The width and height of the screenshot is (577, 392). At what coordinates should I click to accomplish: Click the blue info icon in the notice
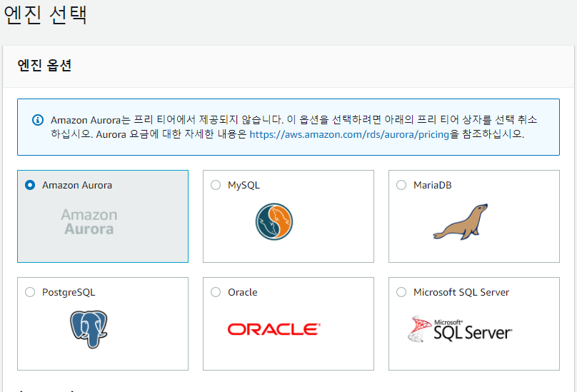(x=38, y=120)
